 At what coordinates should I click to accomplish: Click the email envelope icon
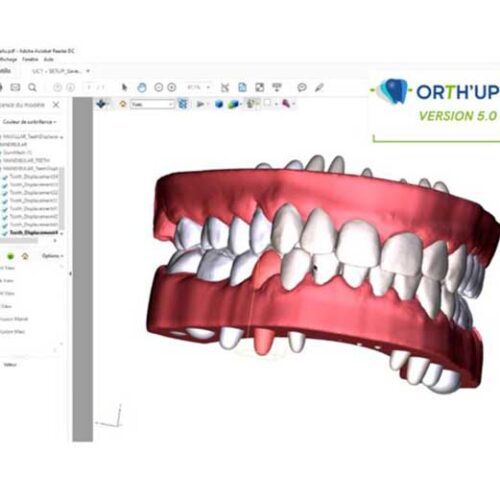[x=15, y=87]
